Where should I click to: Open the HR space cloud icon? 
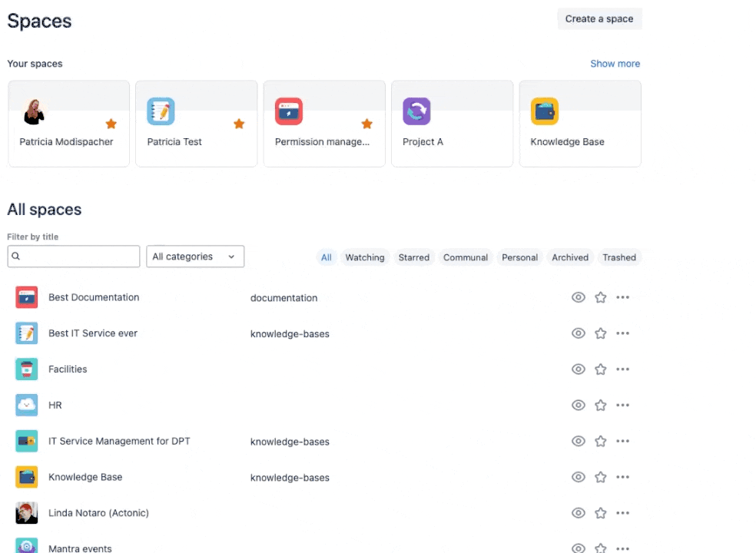click(x=26, y=405)
